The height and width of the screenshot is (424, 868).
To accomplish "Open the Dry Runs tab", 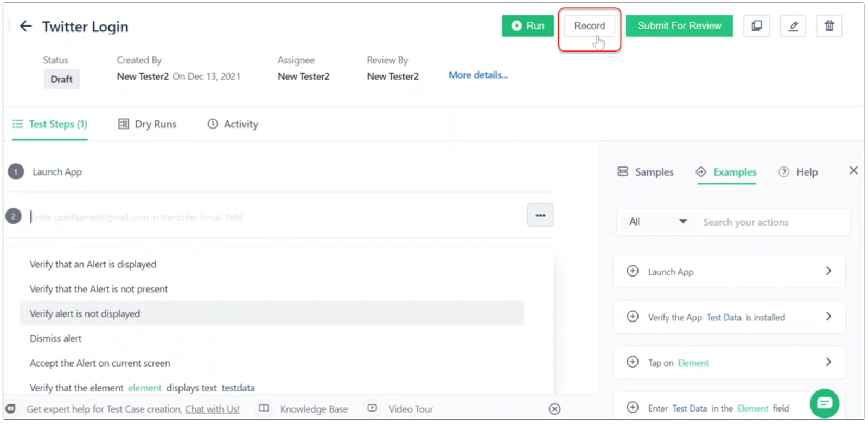I will (x=148, y=124).
